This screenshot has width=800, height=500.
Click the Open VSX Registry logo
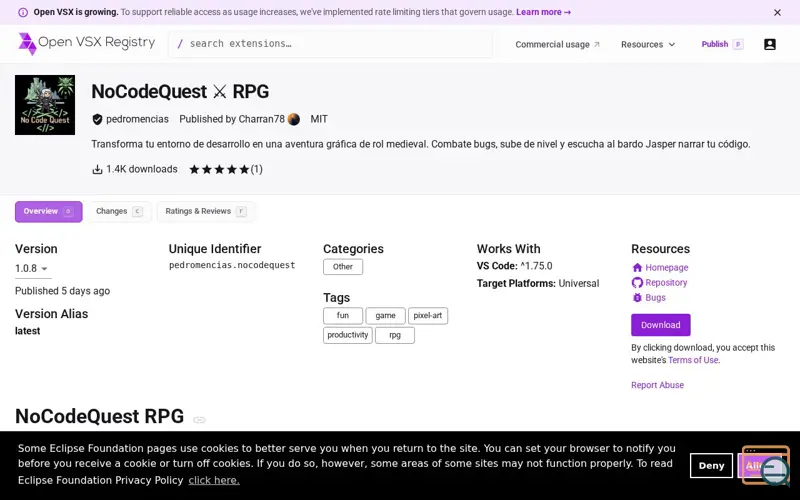pyautogui.click(x=86, y=43)
